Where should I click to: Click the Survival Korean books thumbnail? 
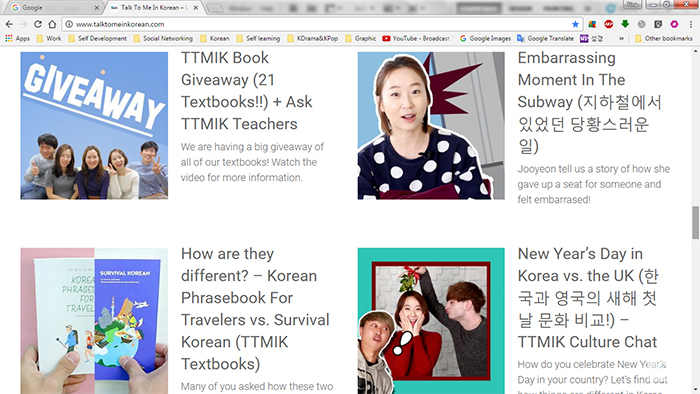(94, 321)
